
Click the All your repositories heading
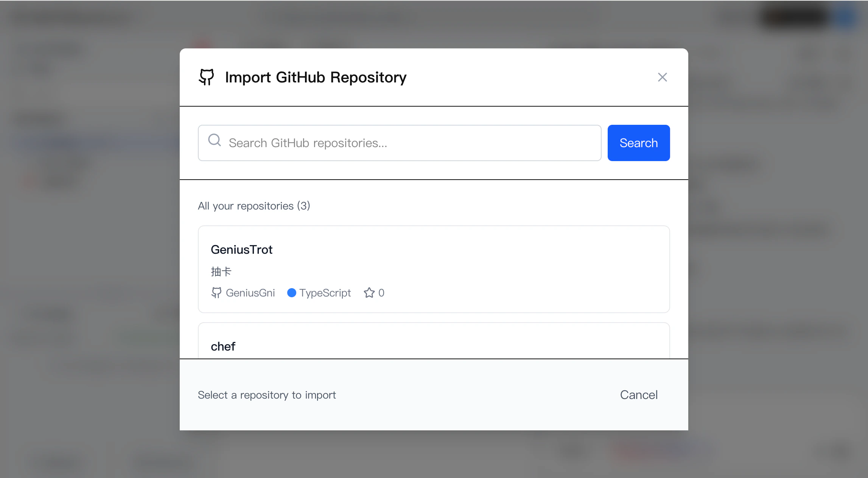(254, 206)
